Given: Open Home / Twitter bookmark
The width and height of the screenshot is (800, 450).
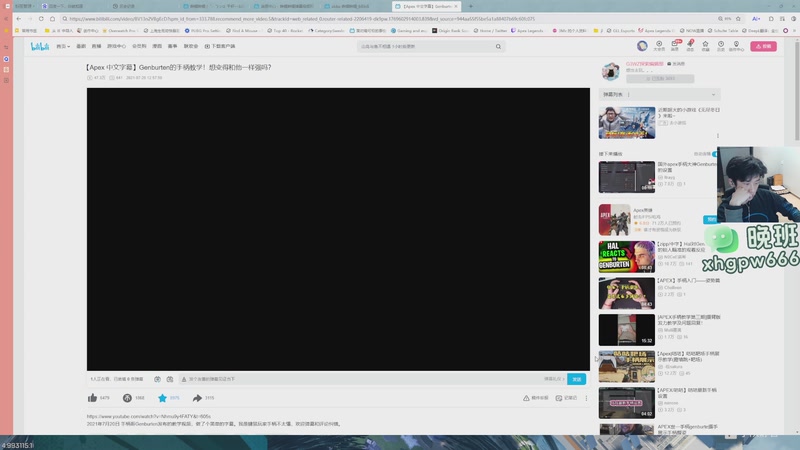Looking at the screenshot, I should [490, 31].
